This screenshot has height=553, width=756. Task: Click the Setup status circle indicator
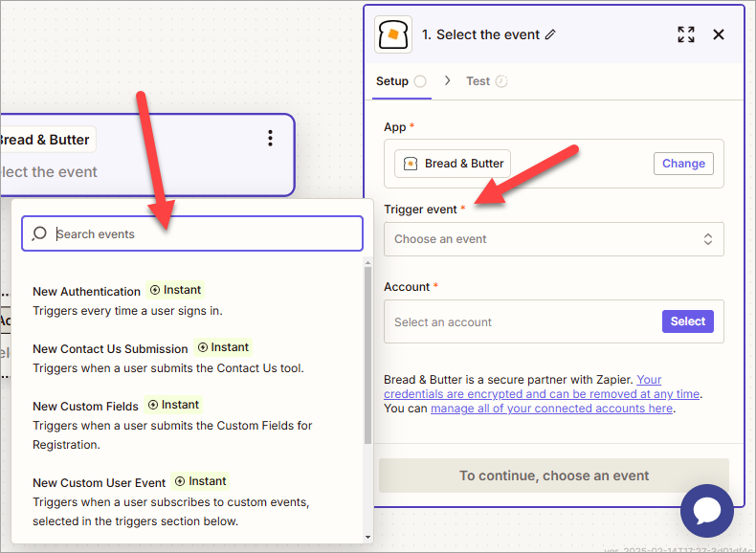tap(420, 81)
